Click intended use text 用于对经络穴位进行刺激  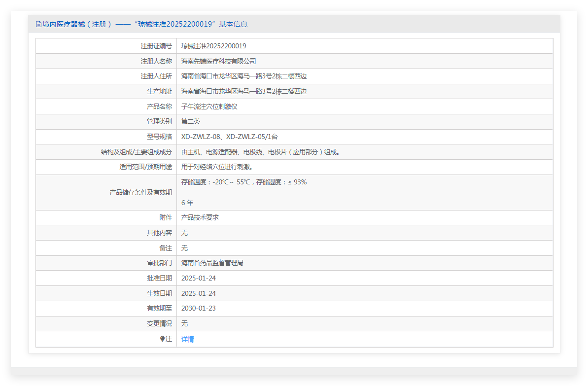click(217, 167)
